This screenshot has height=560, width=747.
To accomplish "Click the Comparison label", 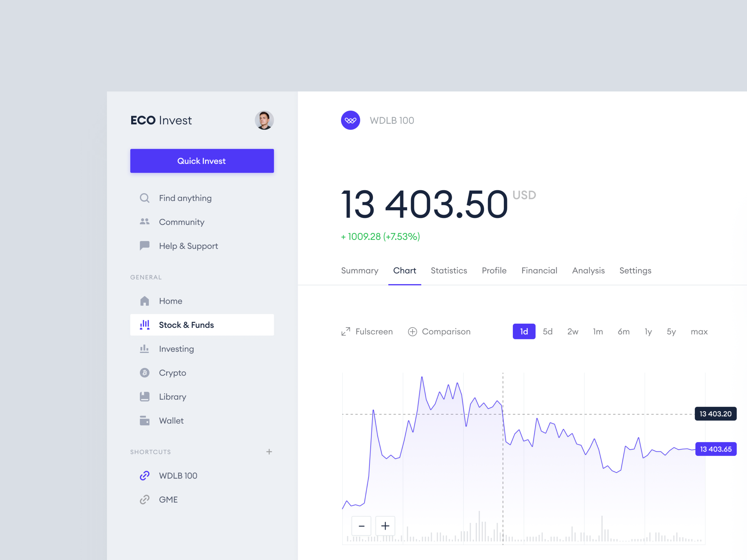I will click(x=446, y=332).
